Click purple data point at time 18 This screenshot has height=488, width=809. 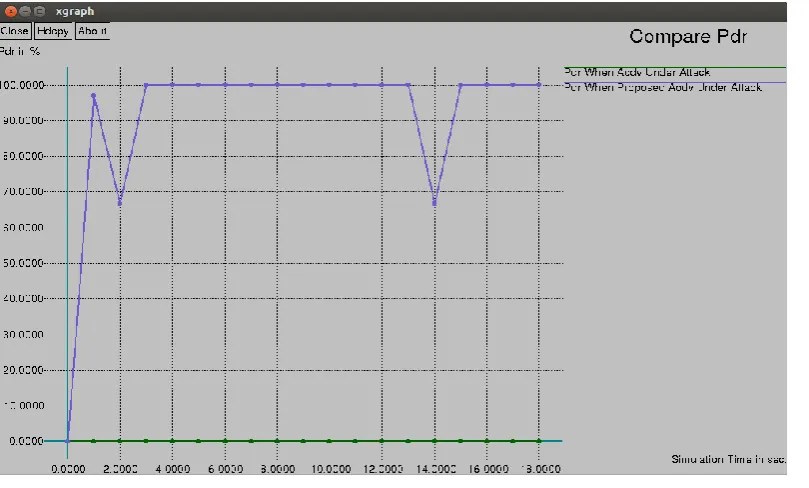pyautogui.click(x=539, y=85)
